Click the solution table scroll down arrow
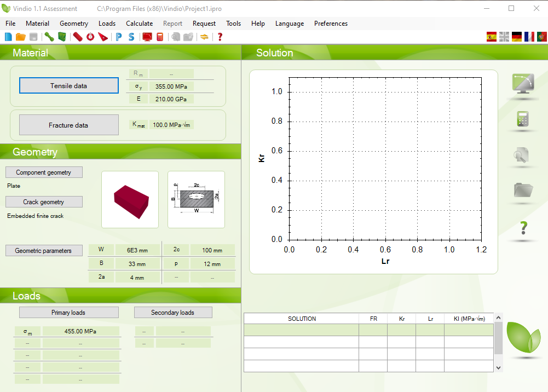Image resolution: width=548 pixels, height=392 pixels. tap(498, 367)
